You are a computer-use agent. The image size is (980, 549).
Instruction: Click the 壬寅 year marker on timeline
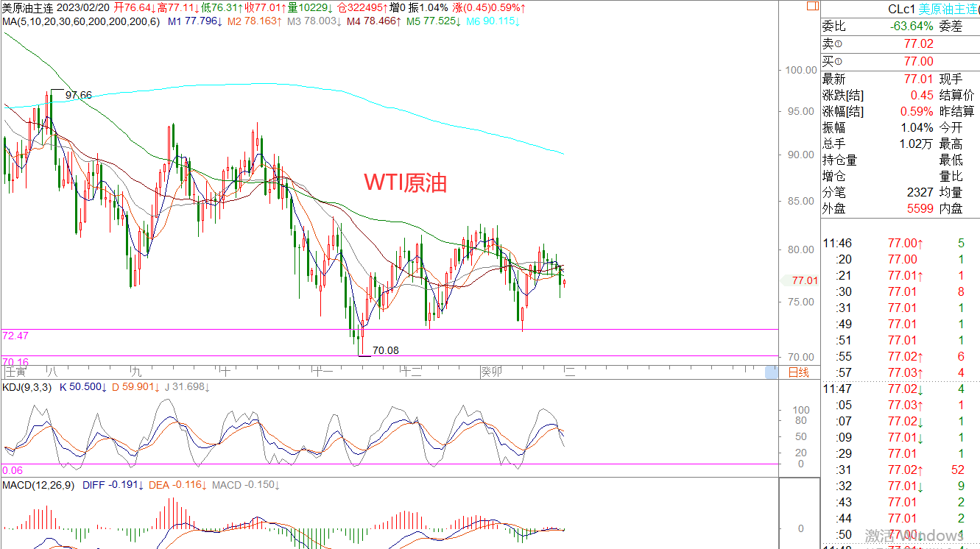tap(15, 372)
